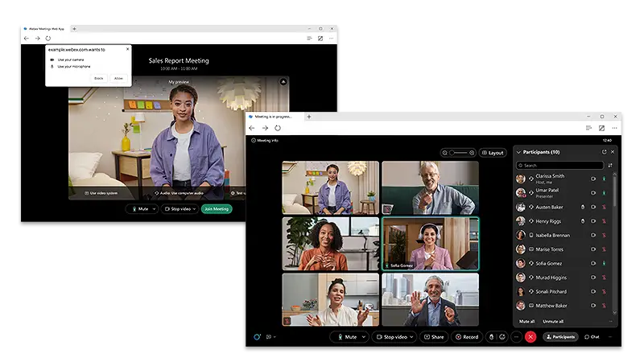This screenshot has width=644, height=362.
Task: Click the sort participants icon
Action: pyautogui.click(x=610, y=166)
